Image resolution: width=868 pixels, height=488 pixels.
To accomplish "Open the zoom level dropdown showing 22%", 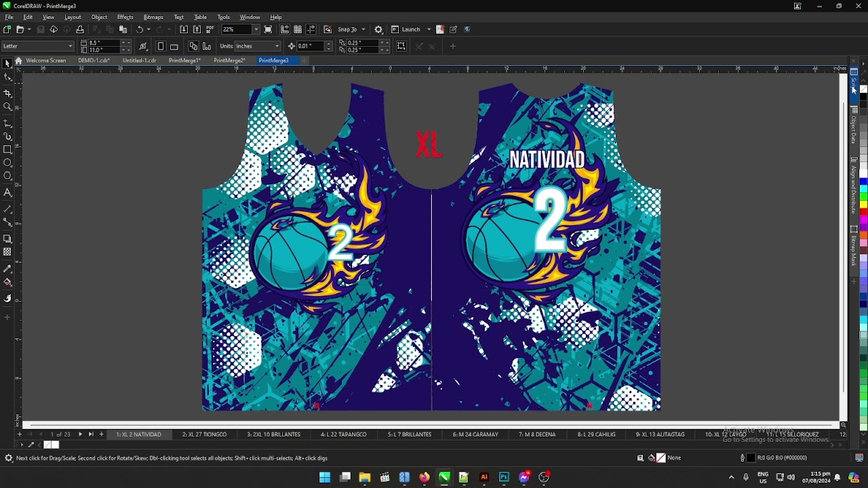I will click(x=256, y=29).
